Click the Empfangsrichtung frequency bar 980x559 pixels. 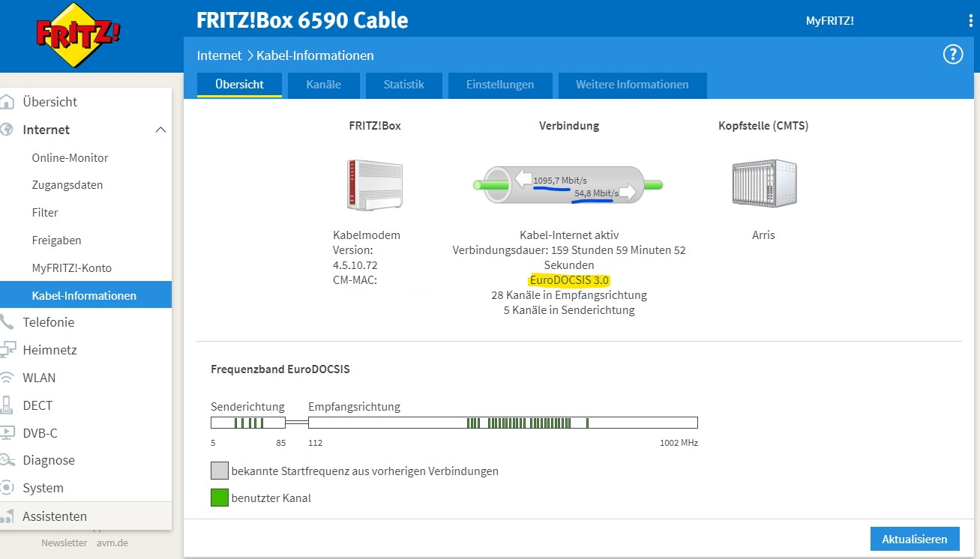coord(503,423)
